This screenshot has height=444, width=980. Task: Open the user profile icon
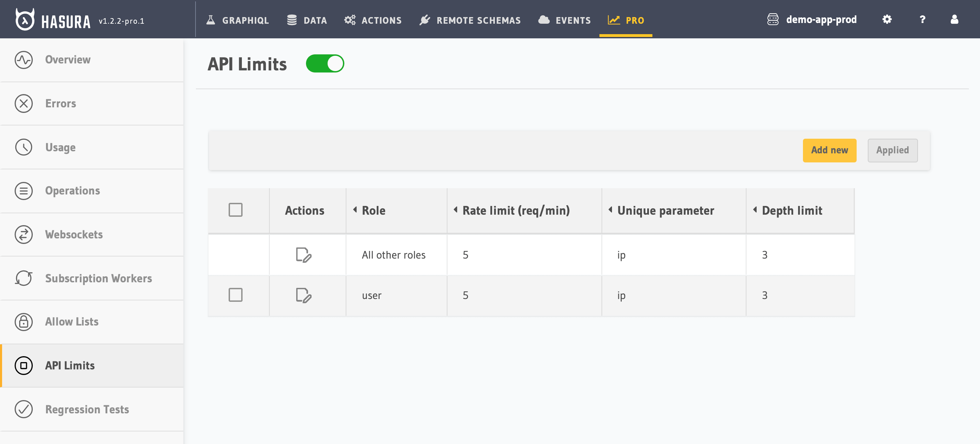[954, 20]
